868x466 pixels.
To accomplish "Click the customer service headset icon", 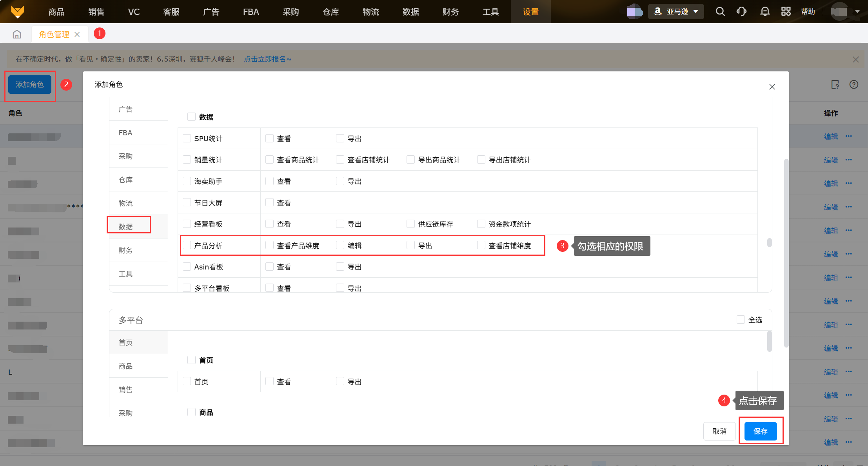I will [x=741, y=11].
